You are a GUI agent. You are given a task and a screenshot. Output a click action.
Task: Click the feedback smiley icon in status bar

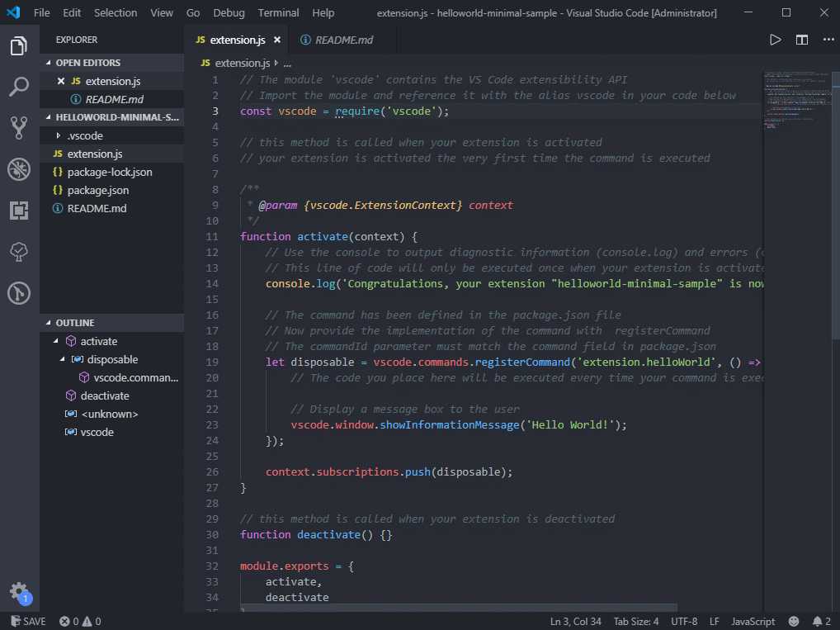point(794,622)
